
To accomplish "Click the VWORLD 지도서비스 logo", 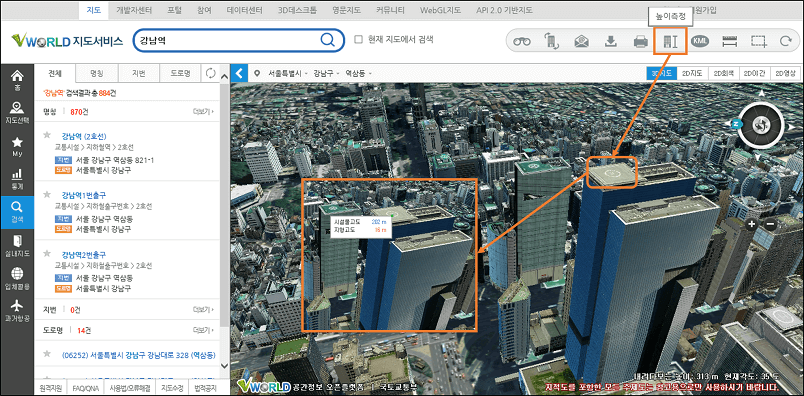I will (x=67, y=41).
